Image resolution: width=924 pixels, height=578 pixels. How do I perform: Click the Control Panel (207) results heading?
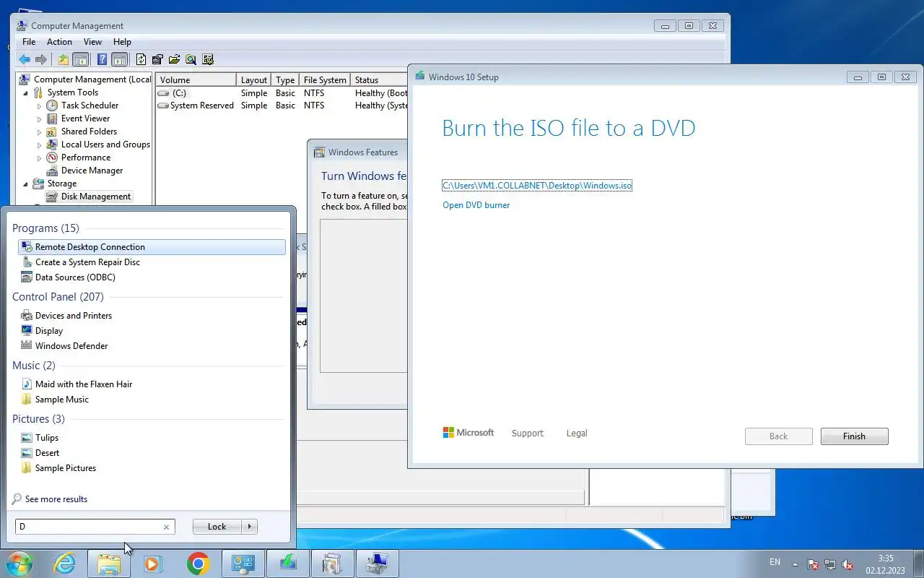(58, 297)
